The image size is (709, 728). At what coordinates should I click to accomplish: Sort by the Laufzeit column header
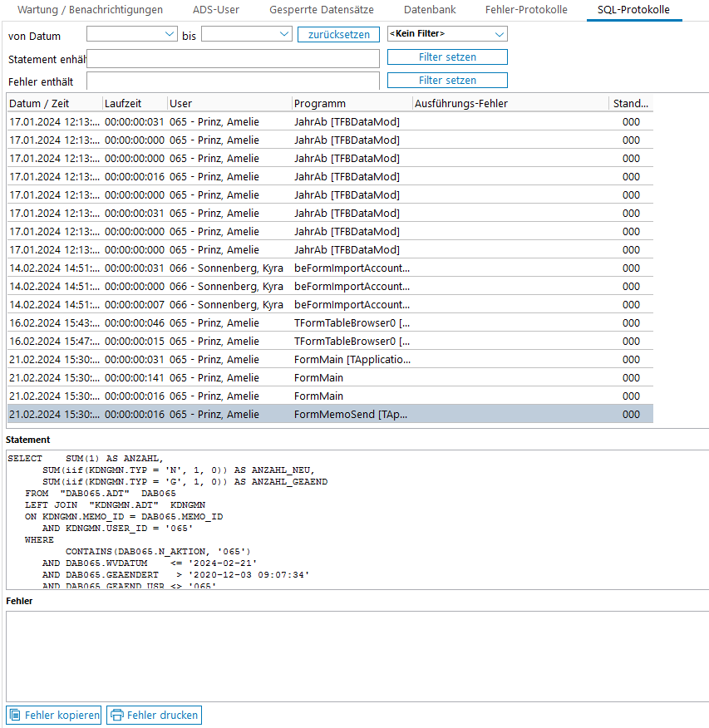click(133, 104)
